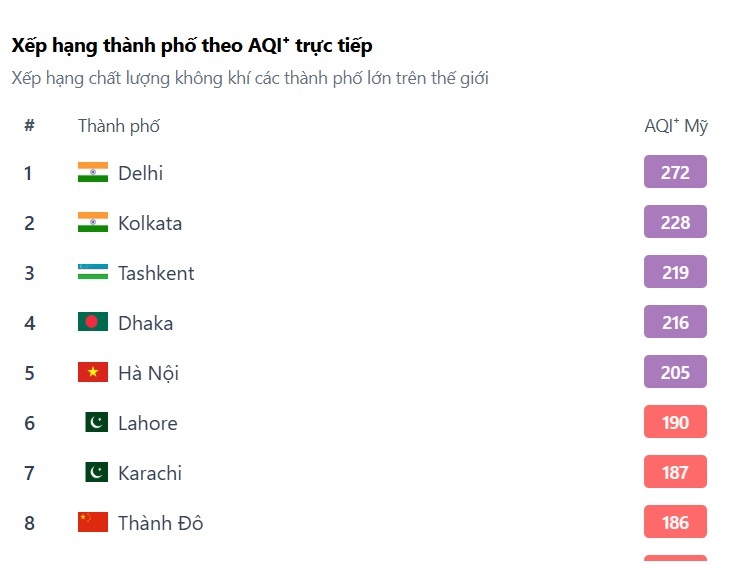Screen dimensions: 741x565
Task: Click the "Thành phố" column header
Action: click(119, 126)
